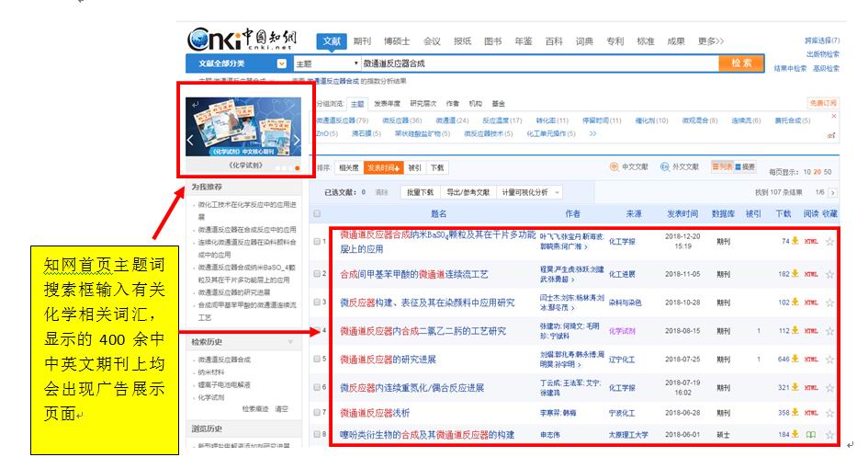Open book reader icon for eighth result

tap(811, 434)
